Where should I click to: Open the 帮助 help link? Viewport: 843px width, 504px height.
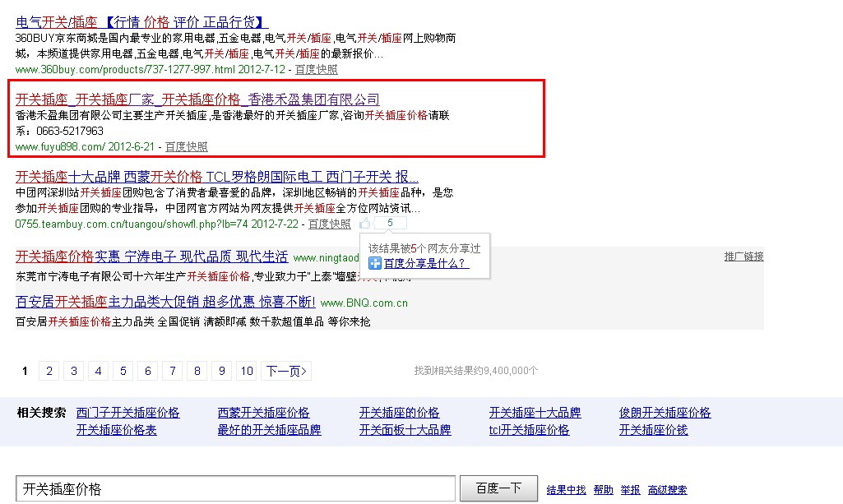[603, 490]
